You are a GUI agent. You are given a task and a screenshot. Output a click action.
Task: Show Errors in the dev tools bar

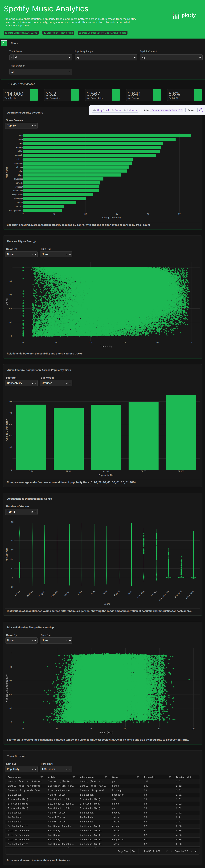point(116,110)
